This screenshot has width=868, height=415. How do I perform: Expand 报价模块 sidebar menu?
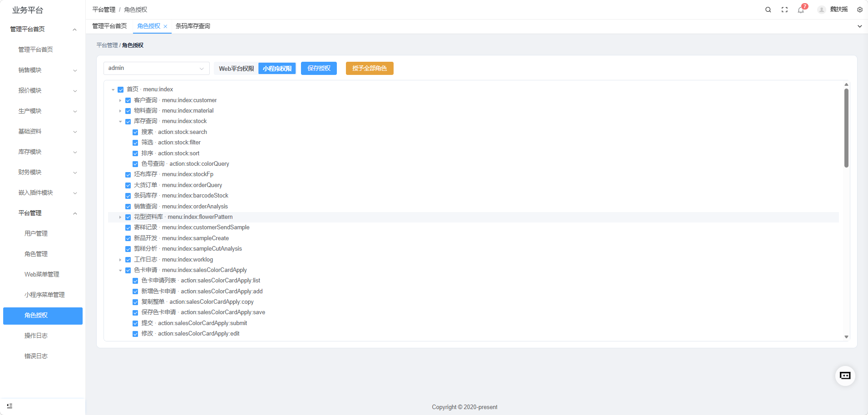(x=43, y=90)
